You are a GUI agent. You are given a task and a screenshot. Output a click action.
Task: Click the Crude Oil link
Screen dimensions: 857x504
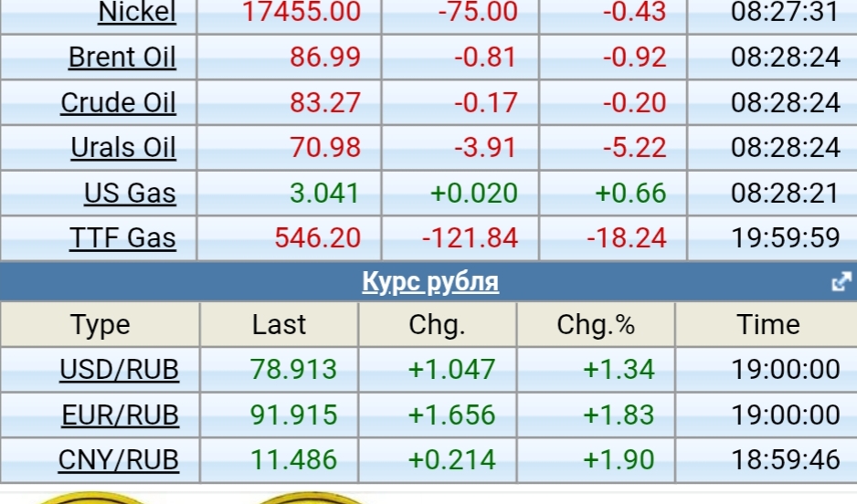(118, 102)
